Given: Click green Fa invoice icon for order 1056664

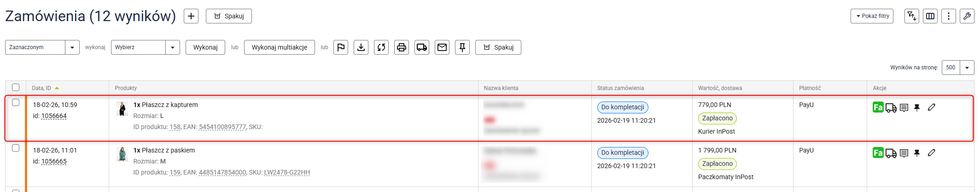Looking at the screenshot, I should tap(878, 107).
